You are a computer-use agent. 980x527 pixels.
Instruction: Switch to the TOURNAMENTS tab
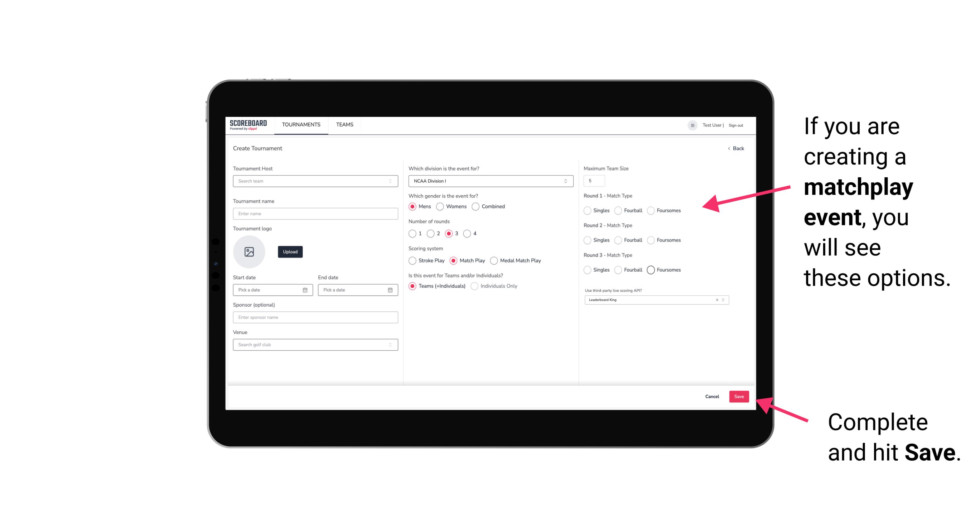click(301, 125)
